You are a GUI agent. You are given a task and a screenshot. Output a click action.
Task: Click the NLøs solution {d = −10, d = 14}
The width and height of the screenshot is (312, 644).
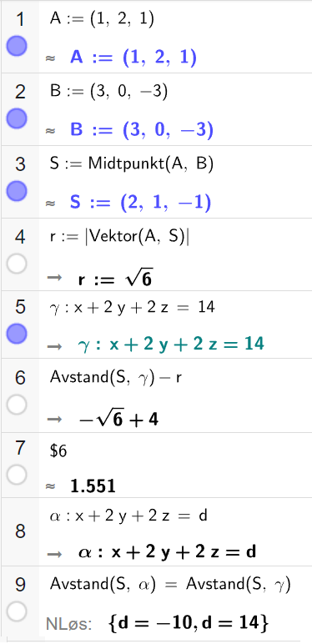pyautogui.click(x=189, y=623)
